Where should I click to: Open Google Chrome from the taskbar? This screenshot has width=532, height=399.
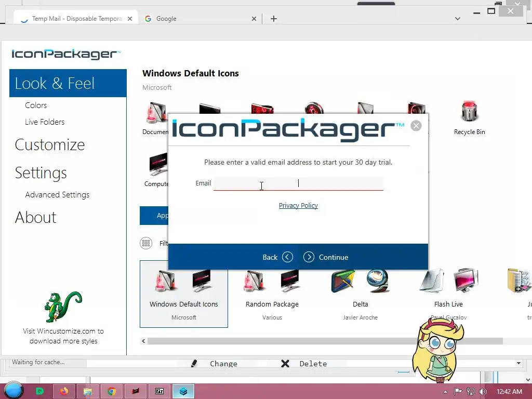pos(112,391)
